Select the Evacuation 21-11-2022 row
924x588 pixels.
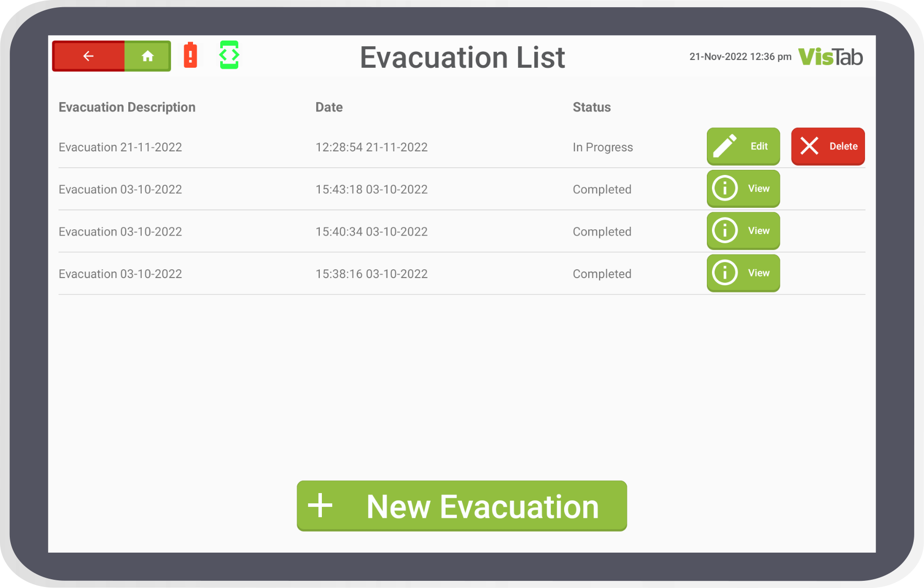pos(120,147)
